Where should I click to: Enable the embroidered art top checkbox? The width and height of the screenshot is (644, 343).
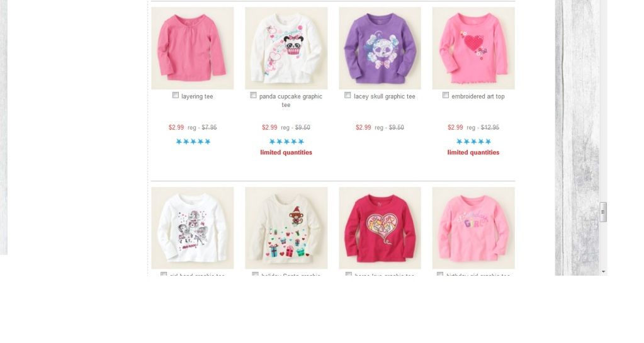(x=446, y=95)
